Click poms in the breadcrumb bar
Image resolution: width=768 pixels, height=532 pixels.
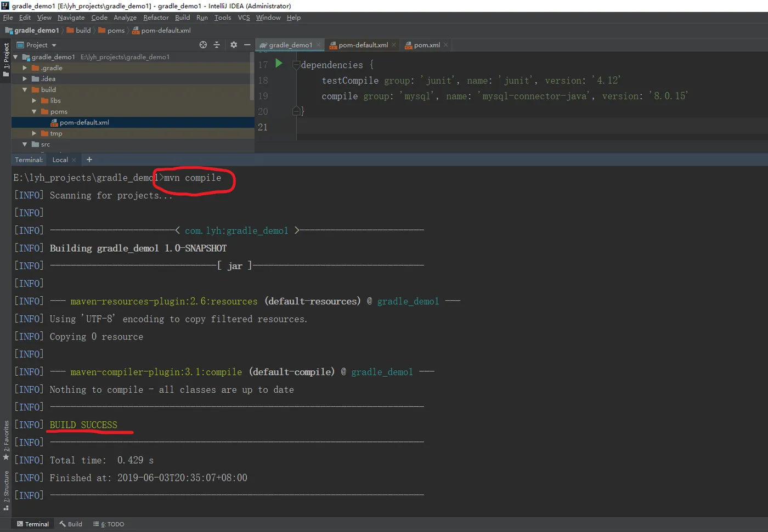[111, 30]
